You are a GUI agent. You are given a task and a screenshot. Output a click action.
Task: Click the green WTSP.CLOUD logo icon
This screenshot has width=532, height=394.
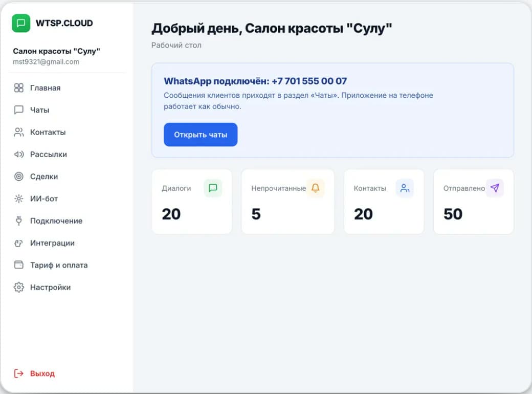coord(21,23)
